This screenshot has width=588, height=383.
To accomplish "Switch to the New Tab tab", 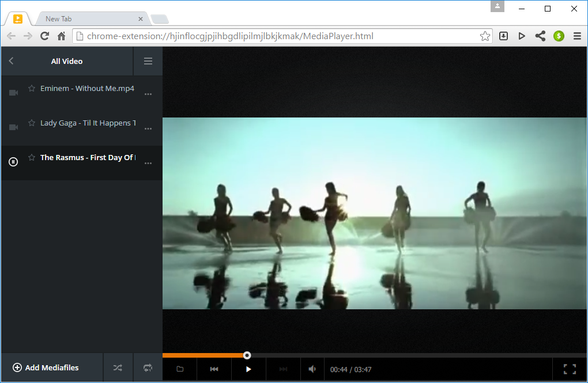I will (x=92, y=19).
